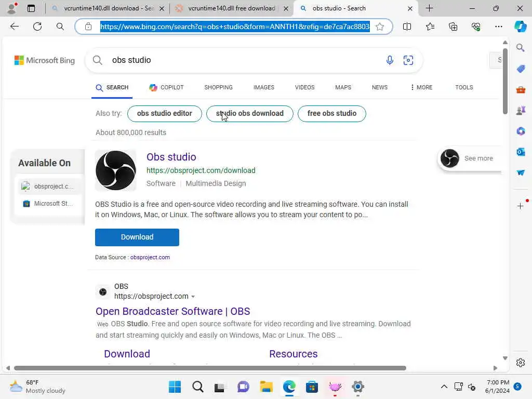The width and height of the screenshot is (532, 399).
Task: Open the Collections icon
Action: click(453, 26)
